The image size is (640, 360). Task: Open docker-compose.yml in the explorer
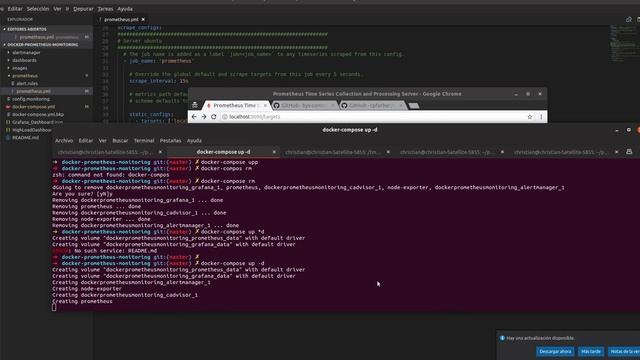click(x=33, y=107)
